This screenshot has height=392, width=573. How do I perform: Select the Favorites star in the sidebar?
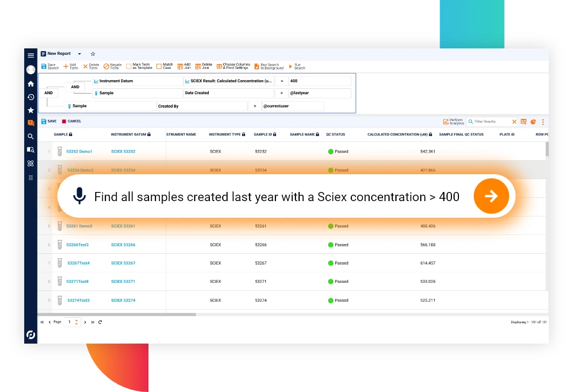point(31,110)
